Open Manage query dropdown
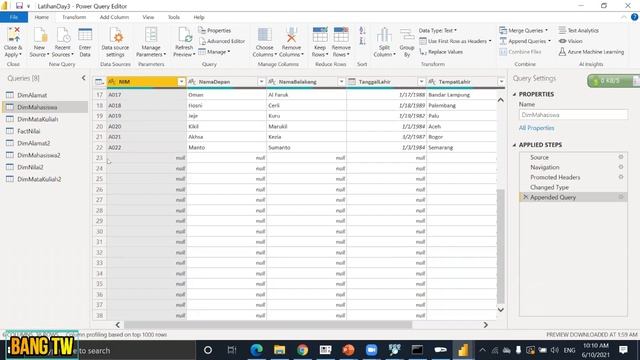Image resolution: width=640 pixels, height=360 pixels. 214,52
